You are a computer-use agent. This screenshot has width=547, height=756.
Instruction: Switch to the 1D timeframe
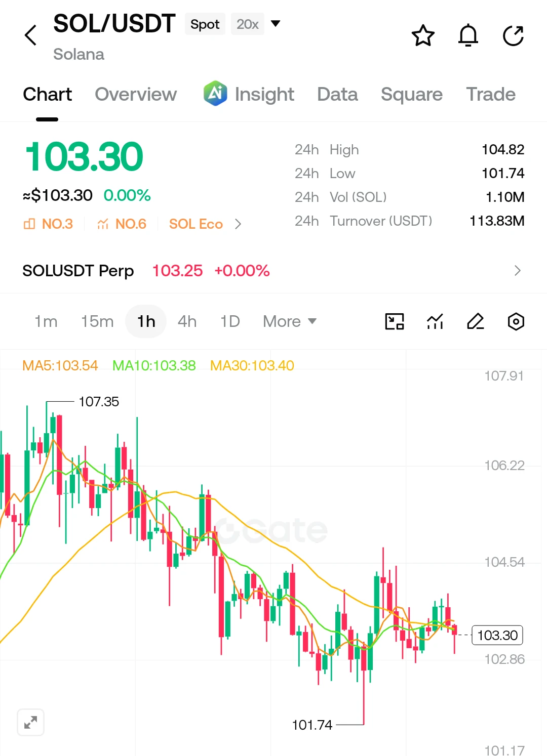click(230, 321)
